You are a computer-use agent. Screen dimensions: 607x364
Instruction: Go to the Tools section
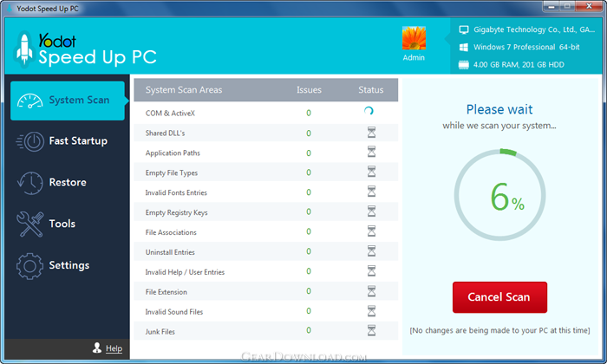tap(68, 224)
